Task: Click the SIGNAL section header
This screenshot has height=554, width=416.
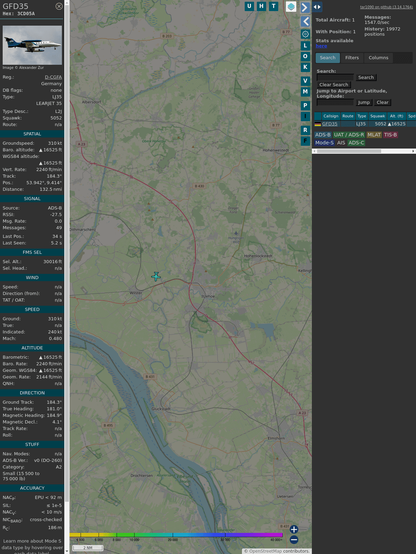Action: 32,199
